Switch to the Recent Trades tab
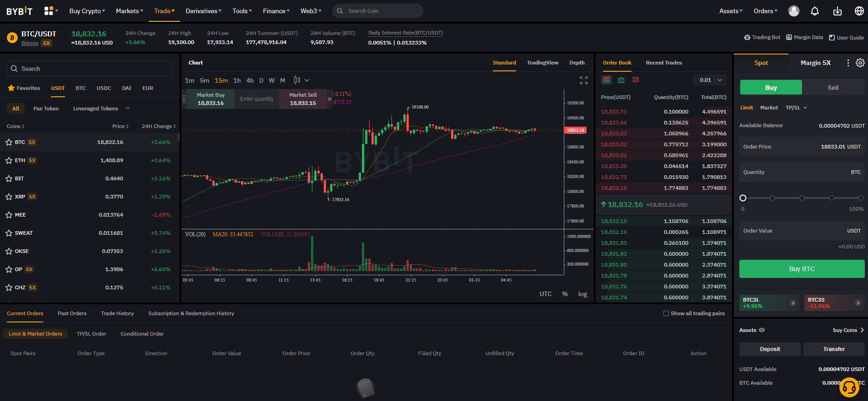868x401 pixels. tap(663, 63)
